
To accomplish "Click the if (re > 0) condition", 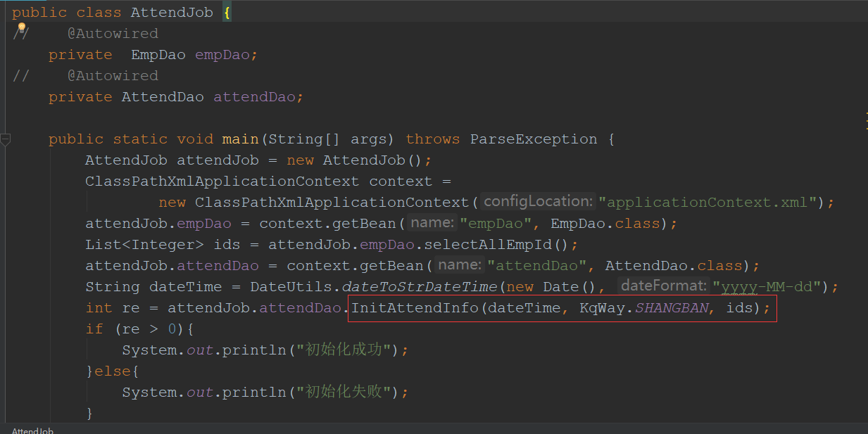I will click(x=139, y=329).
